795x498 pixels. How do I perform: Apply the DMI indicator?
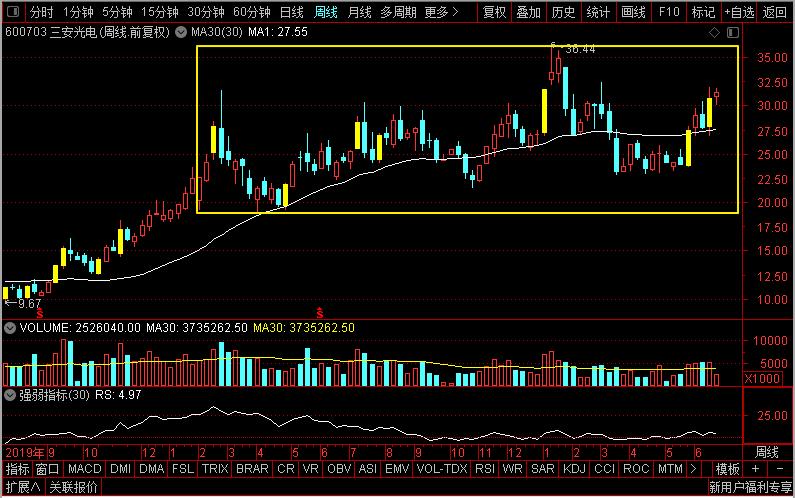pos(120,469)
